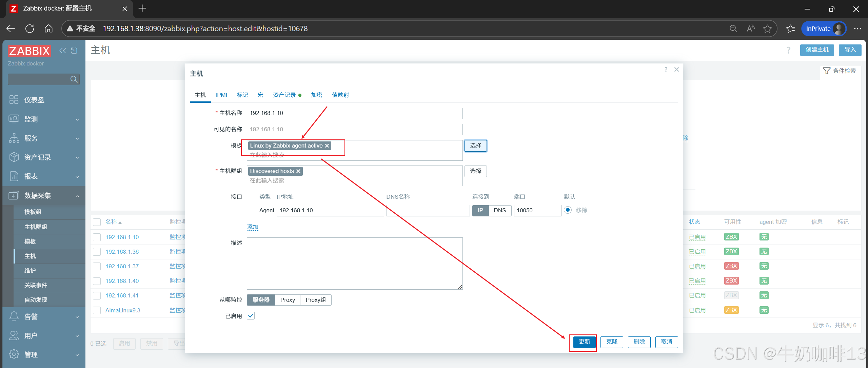Toggle the 已启用 enabled checkbox

point(251,316)
